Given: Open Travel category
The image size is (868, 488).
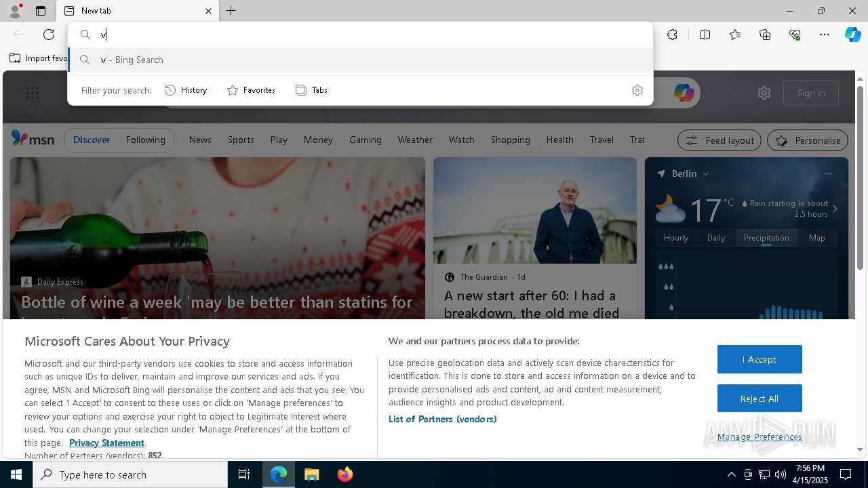Looking at the screenshot, I should (x=601, y=140).
